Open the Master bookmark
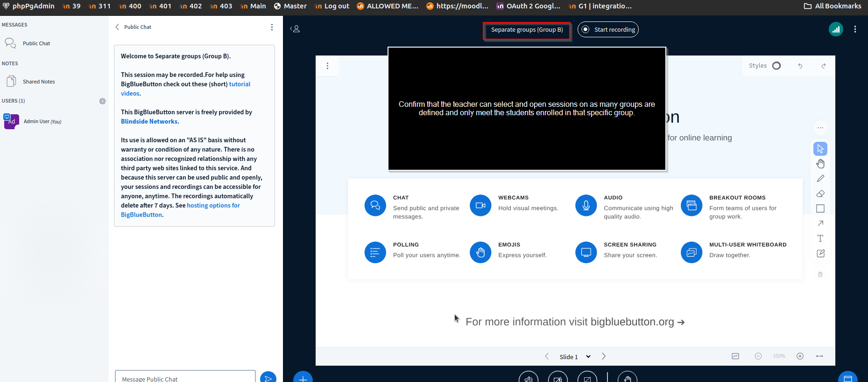This screenshot has width=868, height=382. [x=290, y=6]
